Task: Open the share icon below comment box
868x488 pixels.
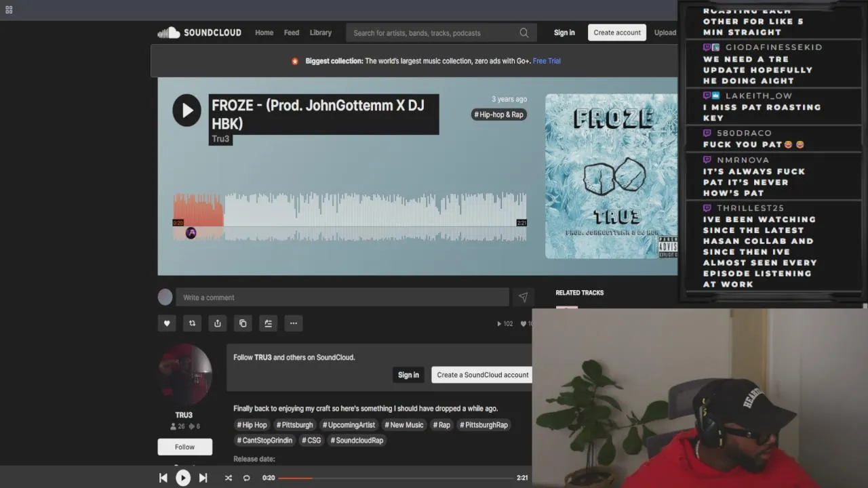Action: [x=218, y=323]
